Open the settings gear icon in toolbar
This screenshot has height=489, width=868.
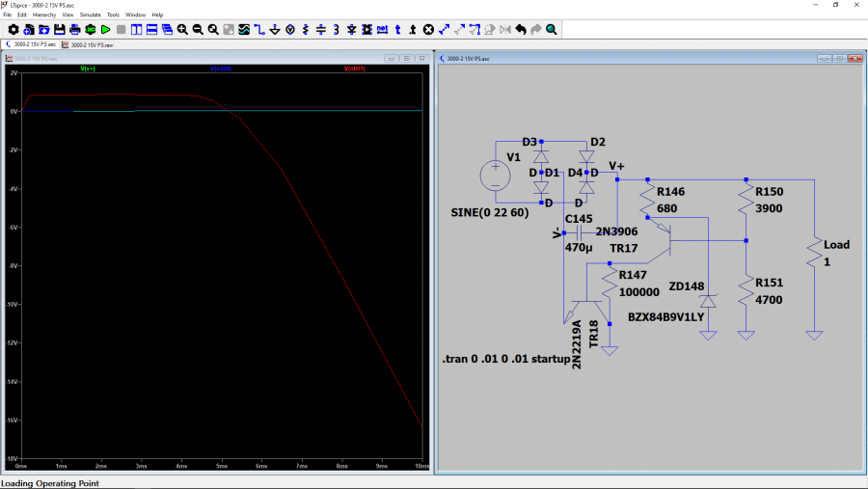[13, 30]
